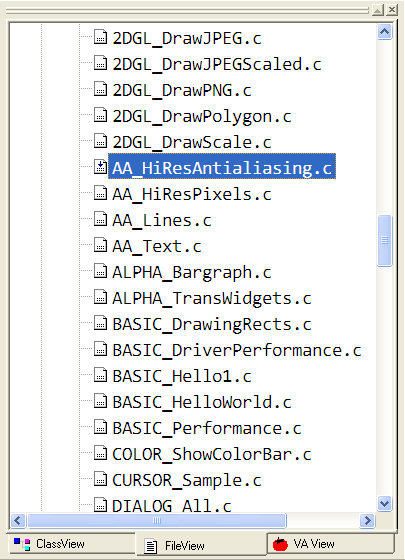
Task: Click the file icon of CURSOR_Sample.c
Action: coord(100,479)
